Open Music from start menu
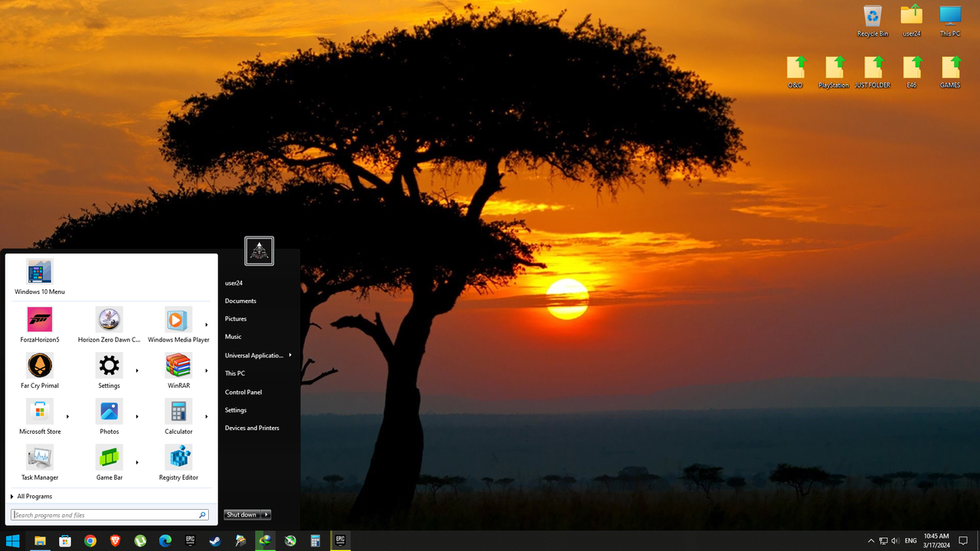Screen dimensions: 980x551 (233, 337)
